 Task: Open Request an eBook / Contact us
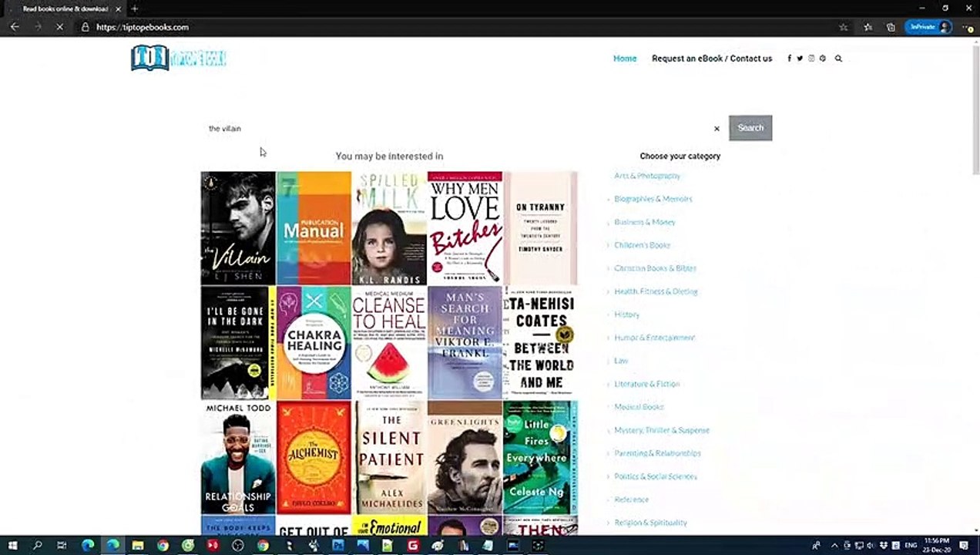coord(712,59)
